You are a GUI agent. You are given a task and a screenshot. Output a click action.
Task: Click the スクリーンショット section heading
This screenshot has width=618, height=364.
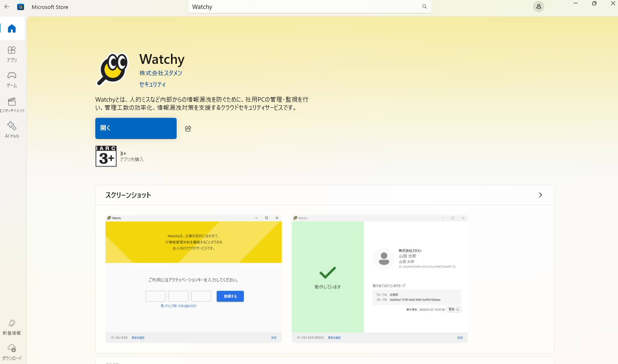tap(128, 195)
